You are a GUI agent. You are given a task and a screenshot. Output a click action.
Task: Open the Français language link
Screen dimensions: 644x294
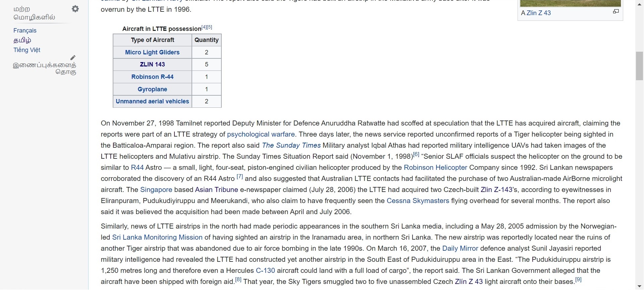tap(25, 31)
